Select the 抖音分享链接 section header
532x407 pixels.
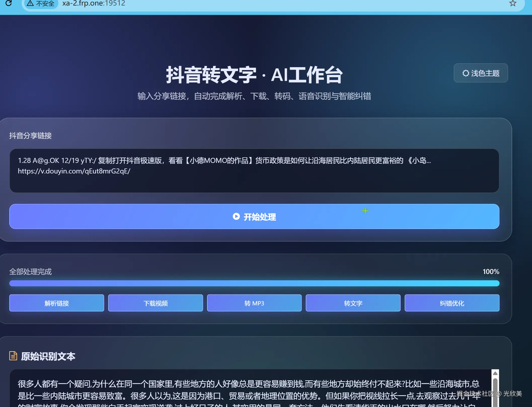tap(30, 136)
